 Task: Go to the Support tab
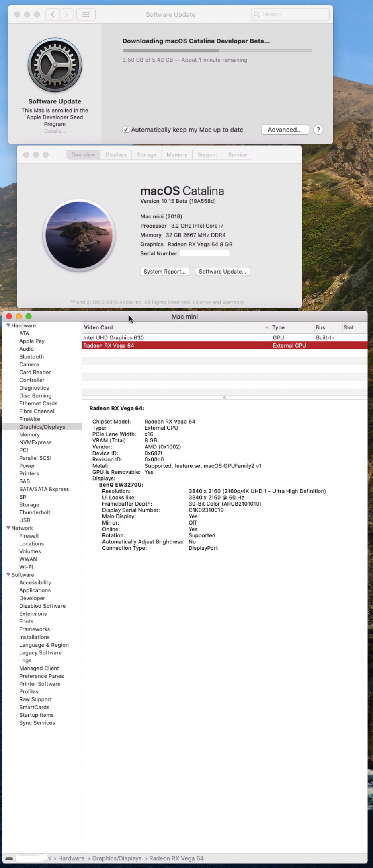click(207, 155)
